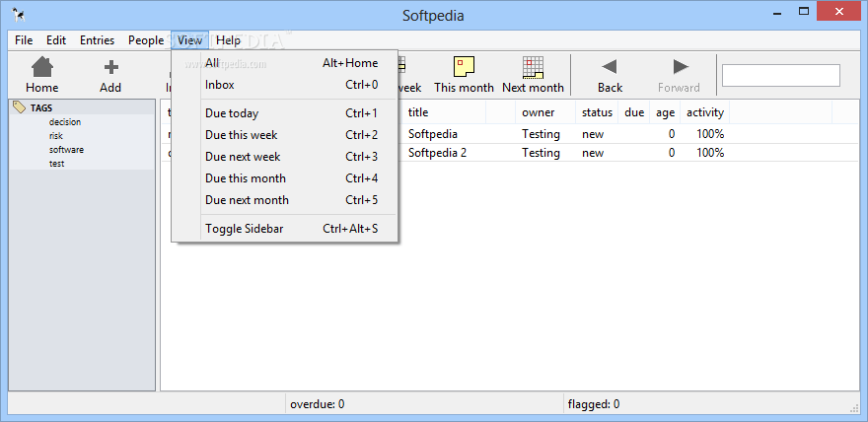The image size is (868, 422).
Task: Click the application dog icon in title bar
Action: [x=19, y=15]
